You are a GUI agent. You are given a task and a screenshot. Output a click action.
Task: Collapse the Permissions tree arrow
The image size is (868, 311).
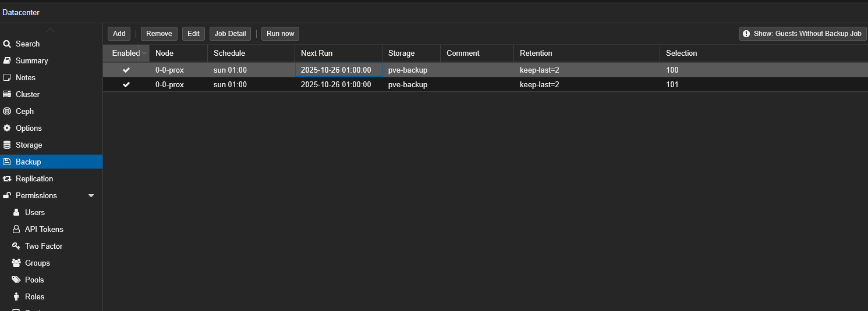(91, 196)
